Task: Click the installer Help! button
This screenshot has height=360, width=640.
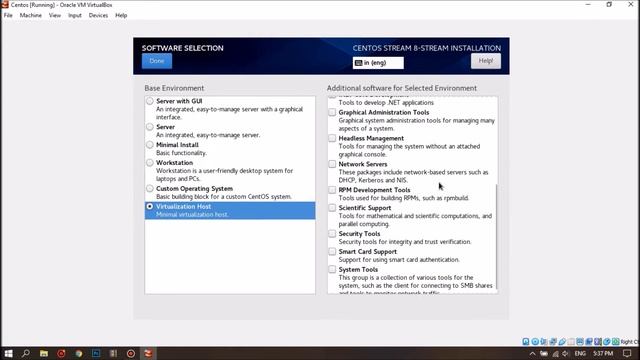Action: point(486,61)
